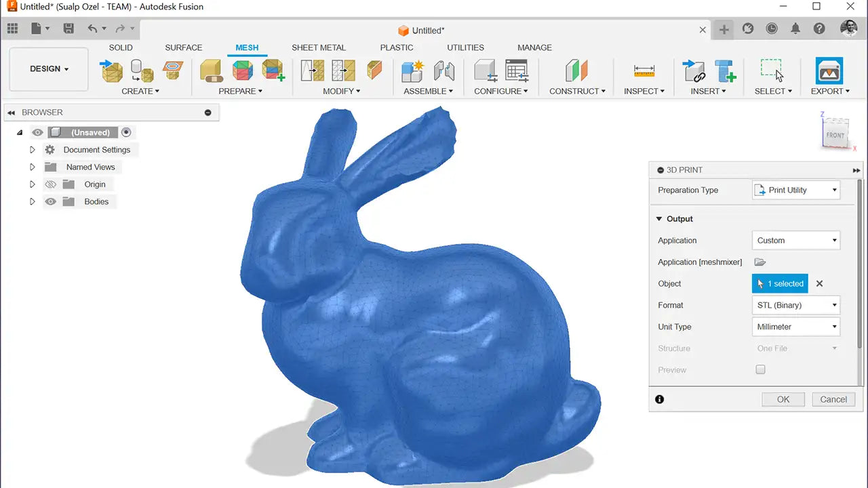Open the DESIGN workspace dropdown
The image size is (868, 488).
point(49,69)
